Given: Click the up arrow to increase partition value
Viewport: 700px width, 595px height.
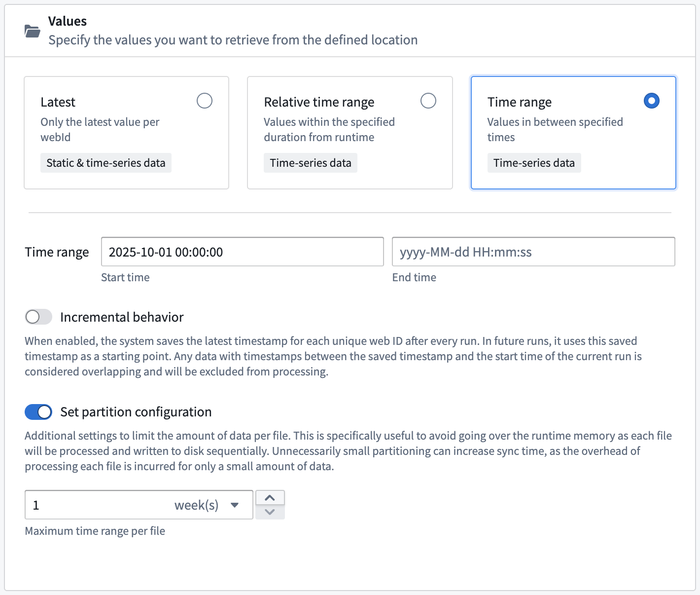Looking at the screenshot, I should point(270,497).
